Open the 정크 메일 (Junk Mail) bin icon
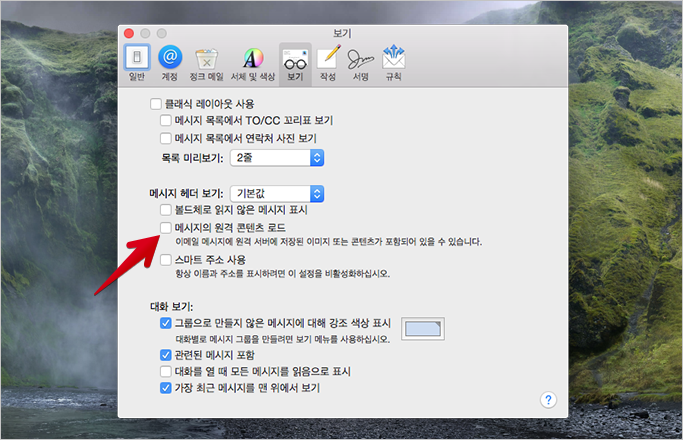Viewport: 683px width, 440px height. (x=206, y=59)
